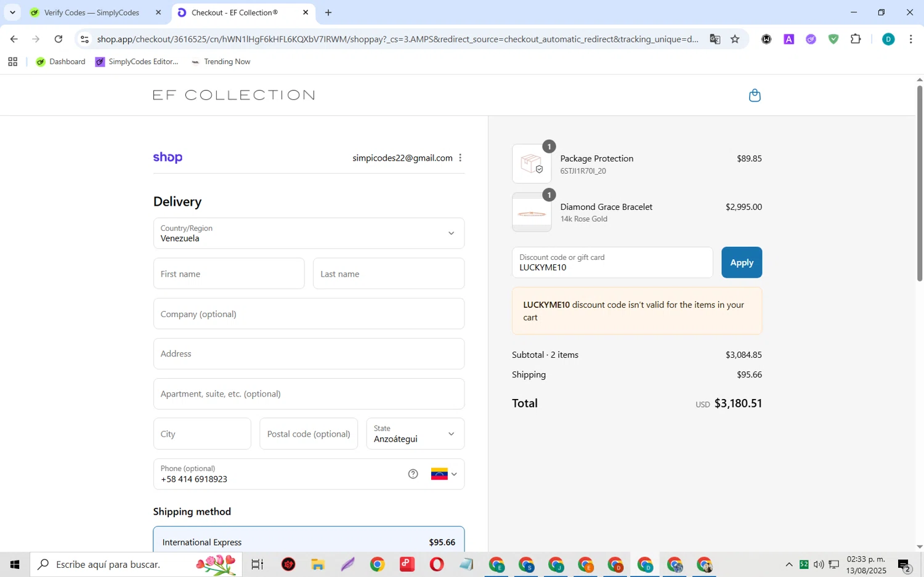Viewport: 924px width, 577px height.
Task: Click the Shop Pay logo
Action: 168,158
